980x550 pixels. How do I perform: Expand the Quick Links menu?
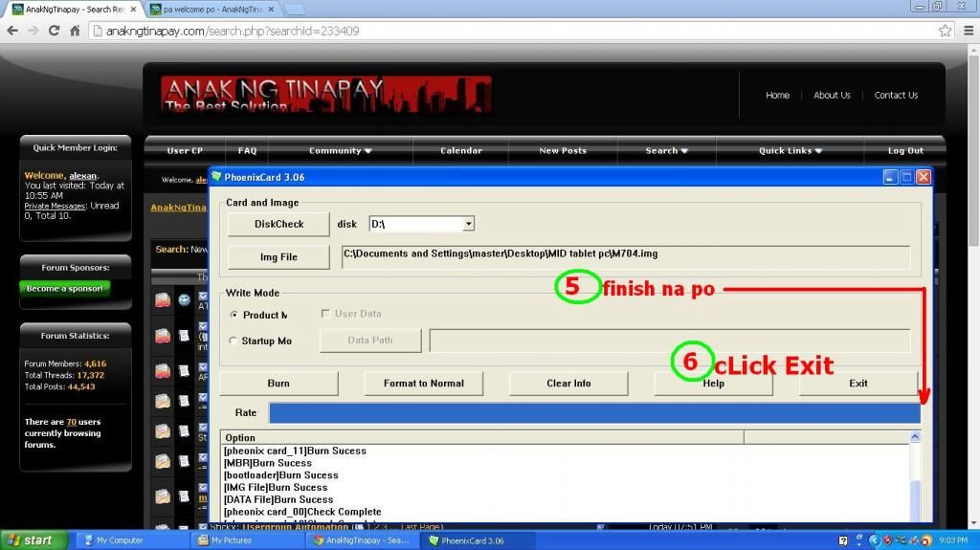[x=791, y=150]
